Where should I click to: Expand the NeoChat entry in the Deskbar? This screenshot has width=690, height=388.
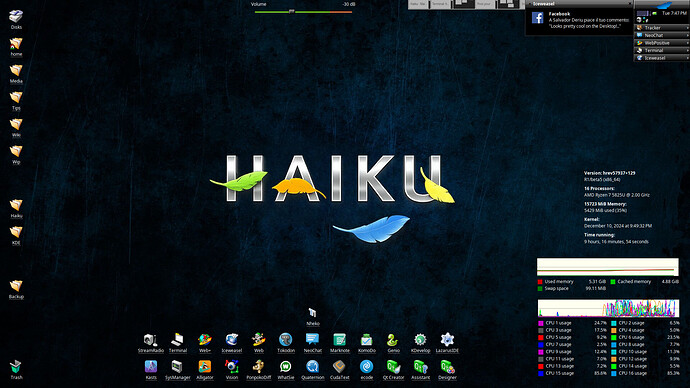(661, 35)
